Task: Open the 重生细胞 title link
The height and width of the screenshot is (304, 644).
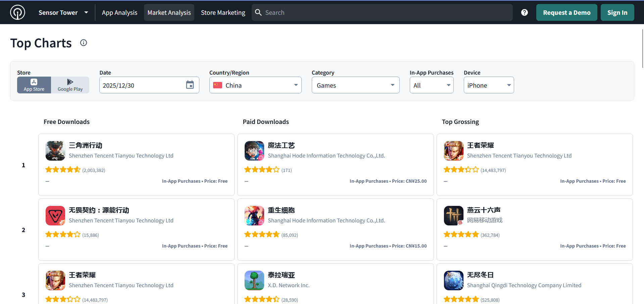Action: (x=281, y=210)
